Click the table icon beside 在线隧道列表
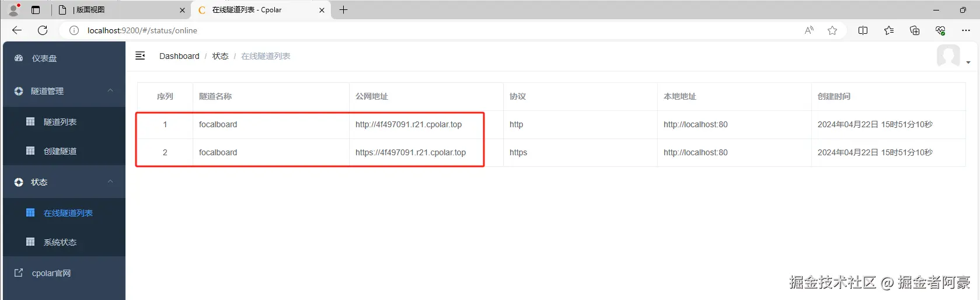The height and width of the screenshot is (300, 980). click(30, 212)
